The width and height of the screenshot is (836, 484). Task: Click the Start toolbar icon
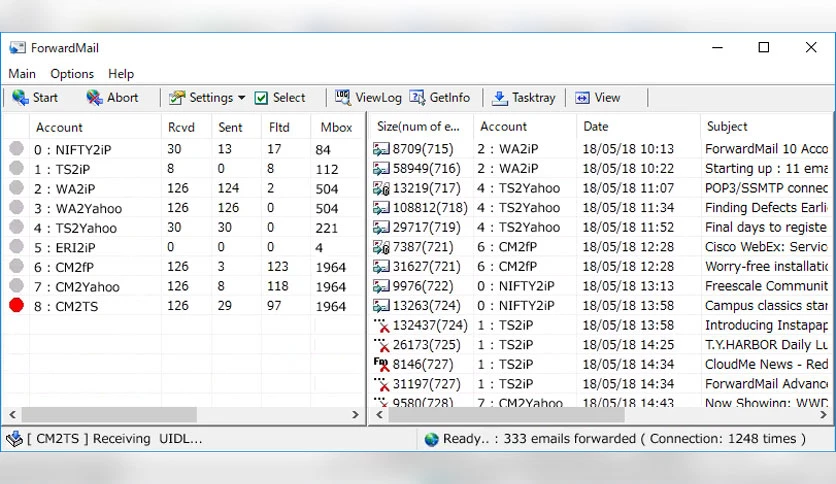pos(20,98)
